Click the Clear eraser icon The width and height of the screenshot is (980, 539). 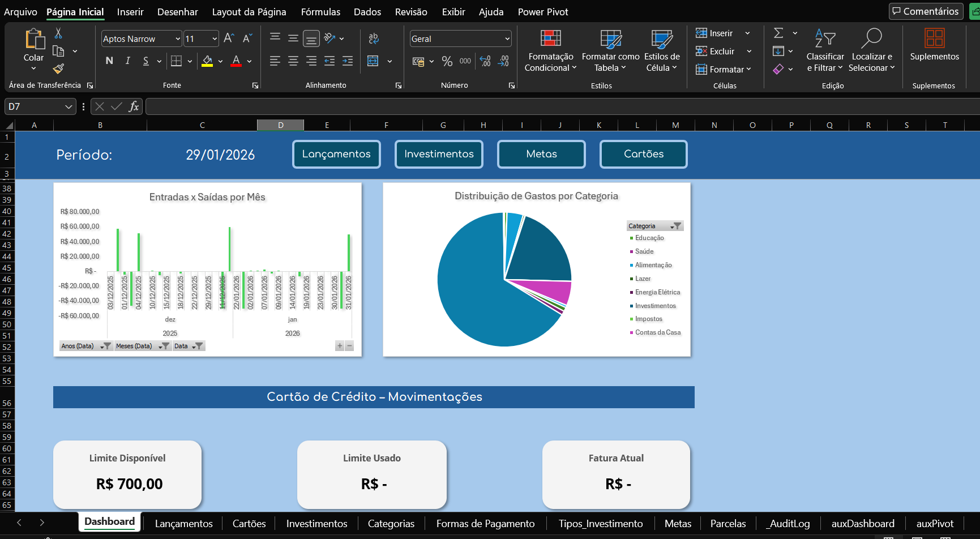778,69
